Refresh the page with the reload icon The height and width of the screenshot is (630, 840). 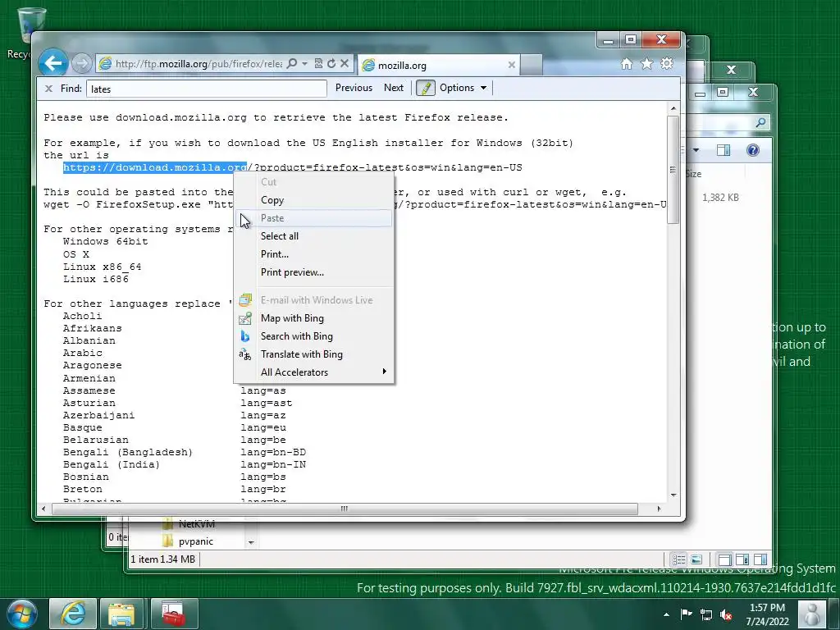point(331,63)
